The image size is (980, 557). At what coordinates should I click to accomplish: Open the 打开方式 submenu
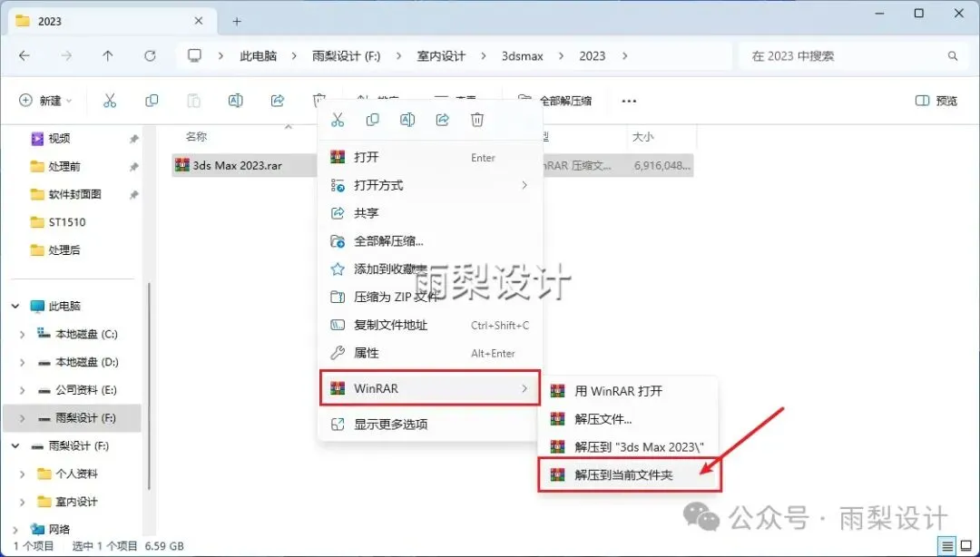(x=429, y=185)
